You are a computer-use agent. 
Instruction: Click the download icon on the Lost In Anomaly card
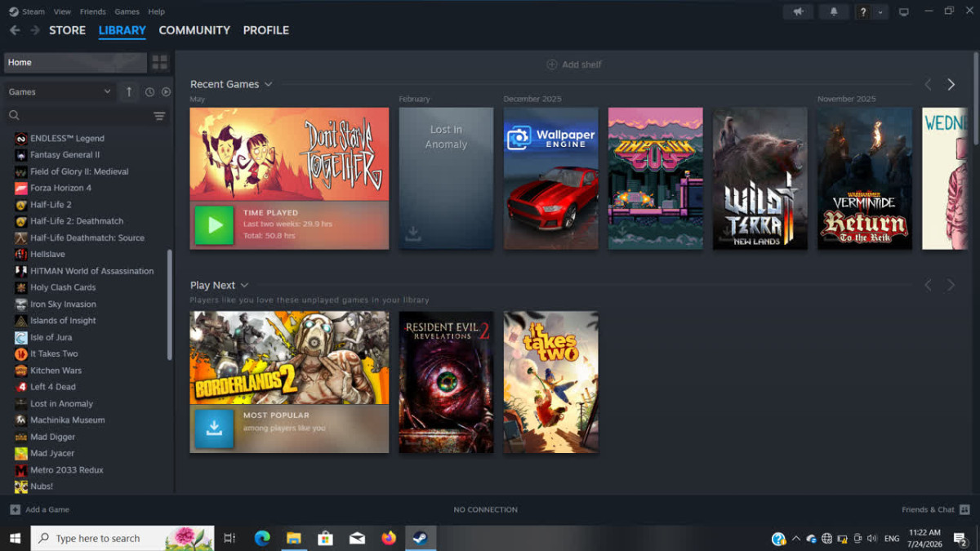[413, 234]
